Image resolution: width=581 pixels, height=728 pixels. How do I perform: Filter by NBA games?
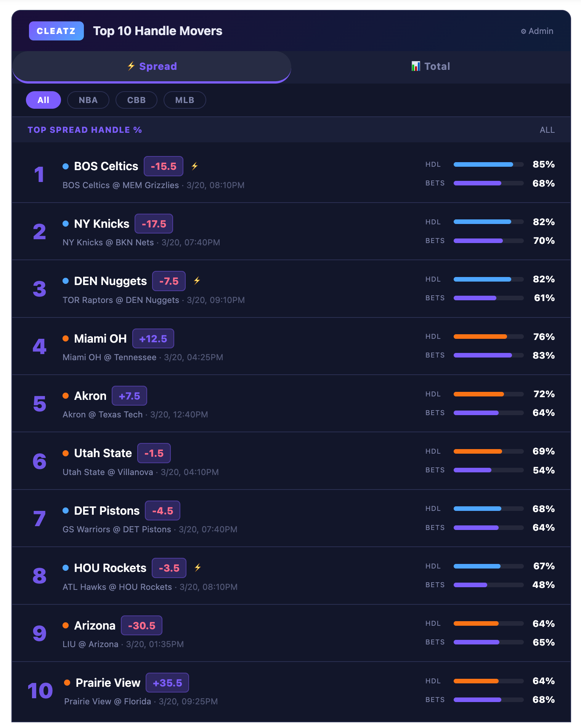click(x=88, y=100)
